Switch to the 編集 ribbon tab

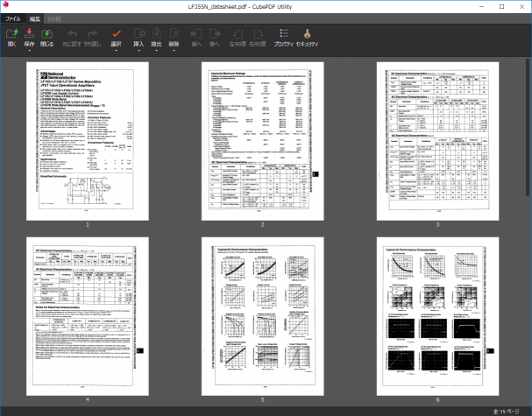[34, 18]
